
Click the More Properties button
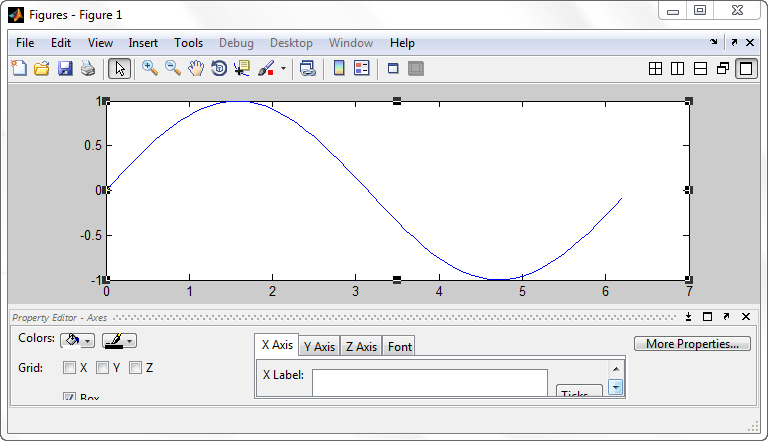692,344
